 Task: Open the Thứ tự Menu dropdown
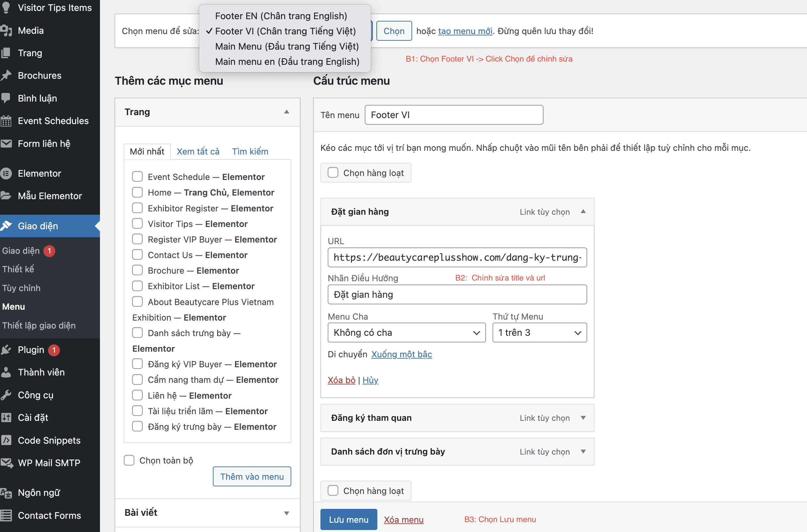539,332
